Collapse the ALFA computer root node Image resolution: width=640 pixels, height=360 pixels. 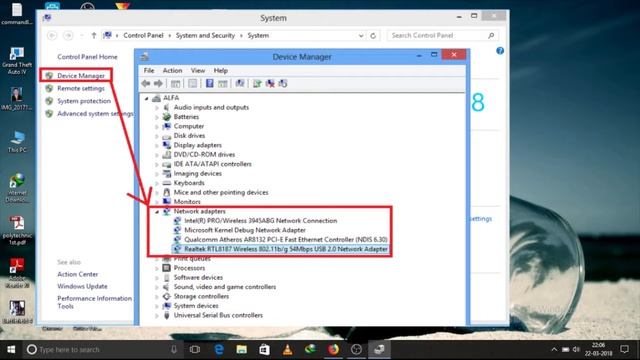147,98
